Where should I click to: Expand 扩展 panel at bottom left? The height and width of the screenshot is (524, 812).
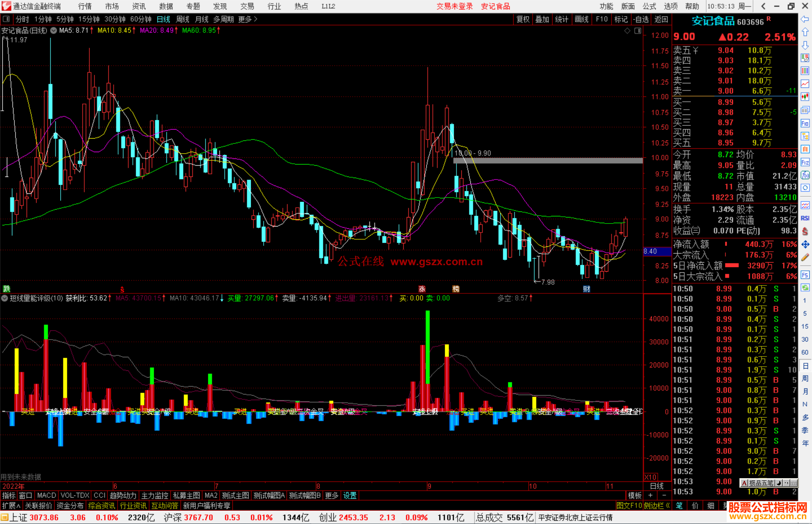(11, 506)
